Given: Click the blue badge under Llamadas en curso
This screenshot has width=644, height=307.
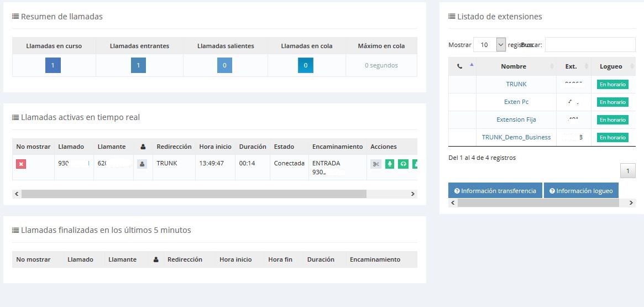Looking at the screenshot, I should (x=53, y=65).
